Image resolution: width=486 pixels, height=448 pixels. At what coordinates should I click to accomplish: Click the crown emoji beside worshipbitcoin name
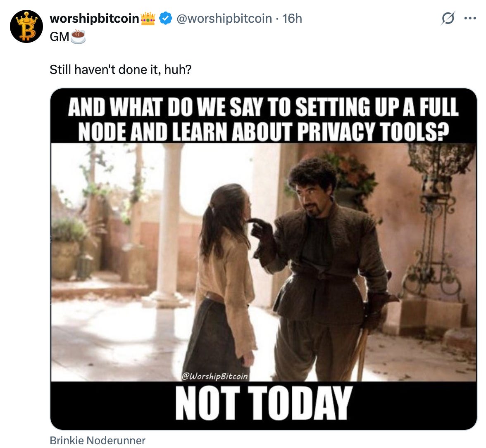[148, 18]
